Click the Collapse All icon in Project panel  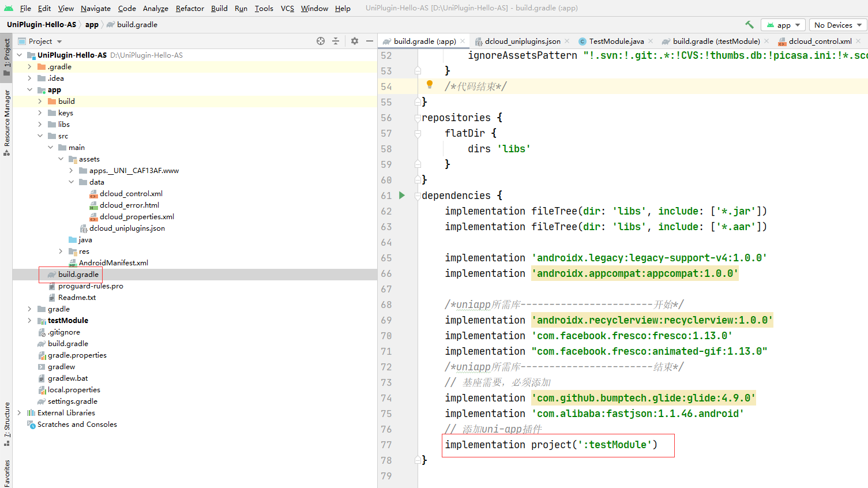[336, 41]
